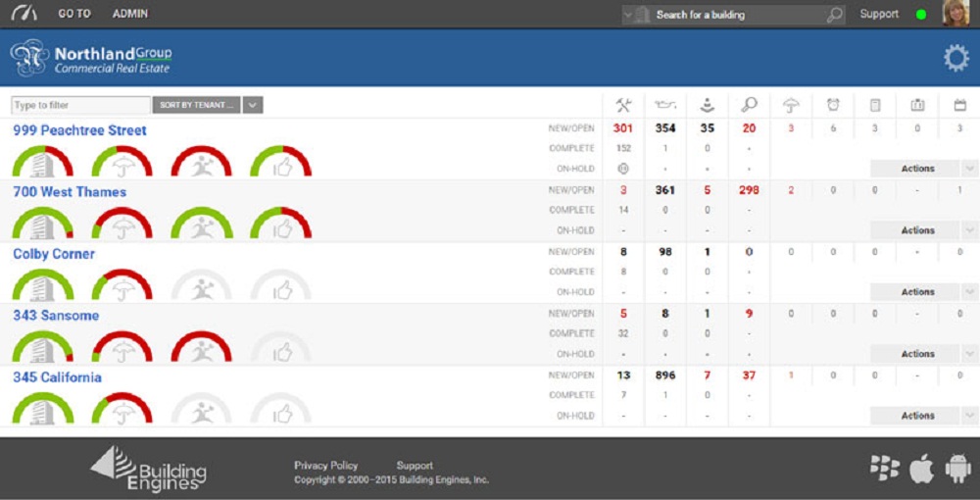Click 999 Peachtree Street thumbs-up gauge
This screenshot has width=980, height=500.
pyautogui.click(x=280, y=161)
